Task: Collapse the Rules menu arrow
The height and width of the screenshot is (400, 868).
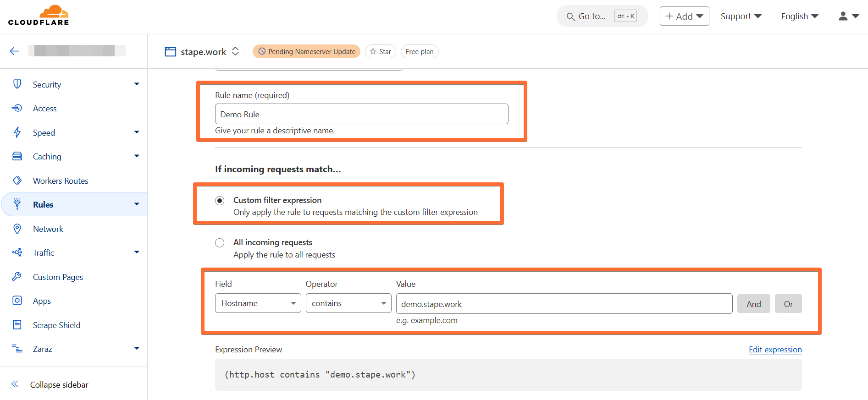Action: click(x=137, y=204)
